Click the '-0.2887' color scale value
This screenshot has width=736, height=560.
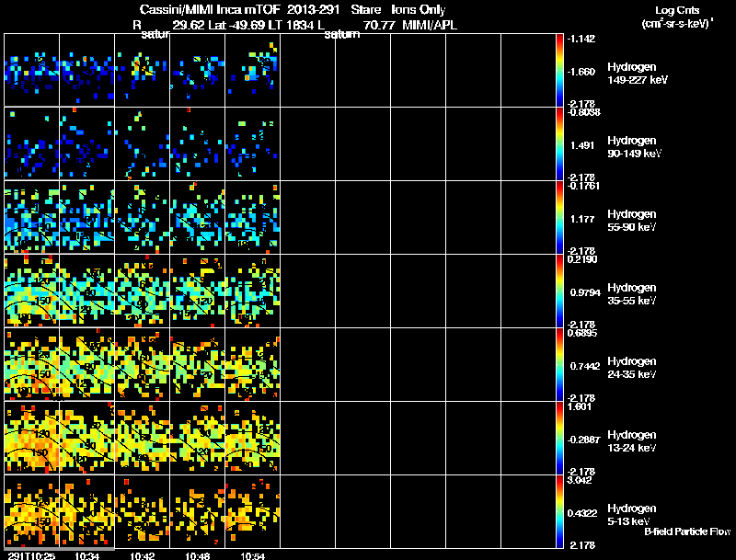[583, 440]
